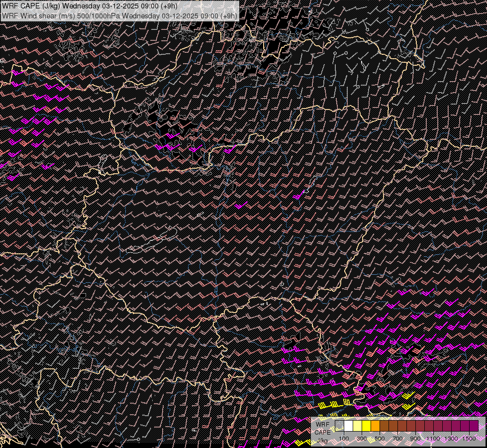Select the white swatch in the CAPE legend
The image size is (487, 448).
pos(348,426)
